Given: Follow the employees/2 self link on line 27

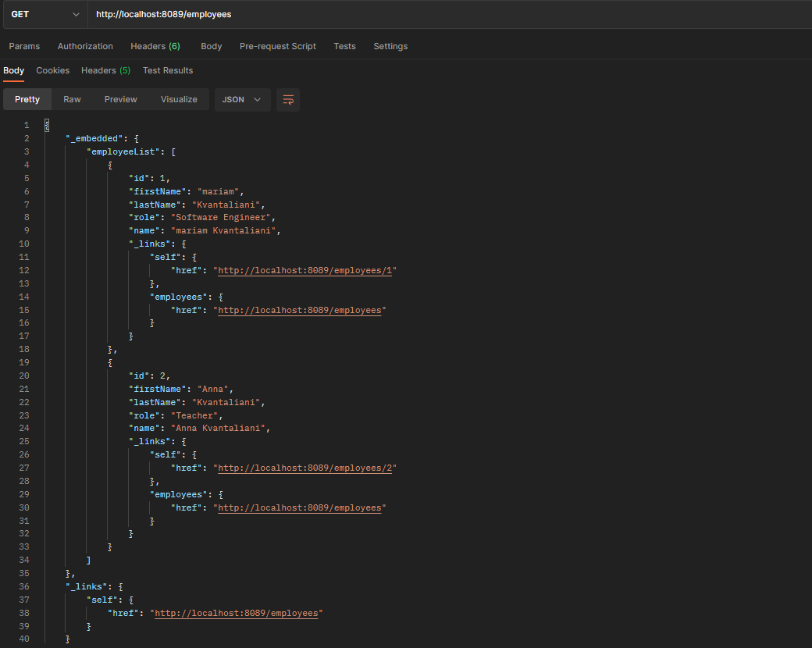Looking at the screenshot, I should click(x=305, y=468).
